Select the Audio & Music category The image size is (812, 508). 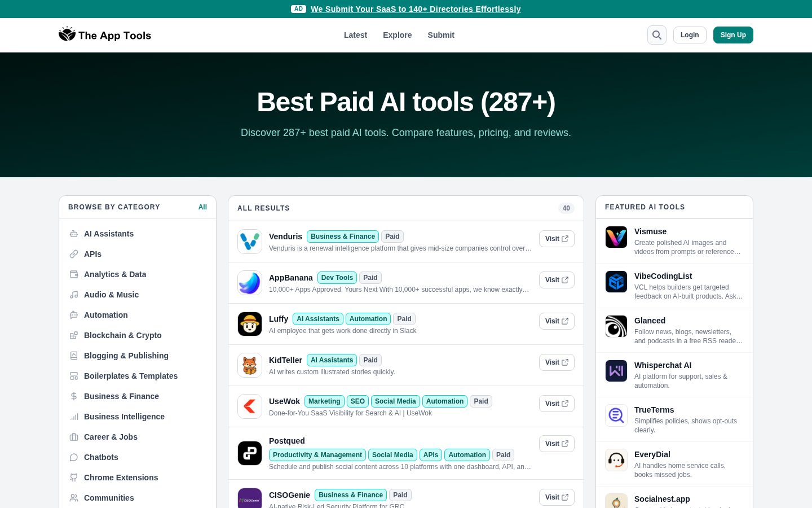[138, 295]
